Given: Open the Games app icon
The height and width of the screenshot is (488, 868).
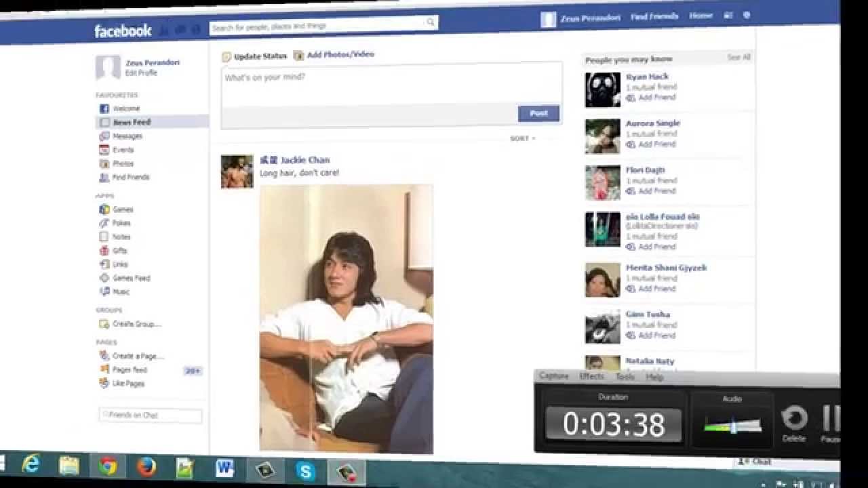Looking at the screenshot, I should pyautogui.click(x=104, y=209).
